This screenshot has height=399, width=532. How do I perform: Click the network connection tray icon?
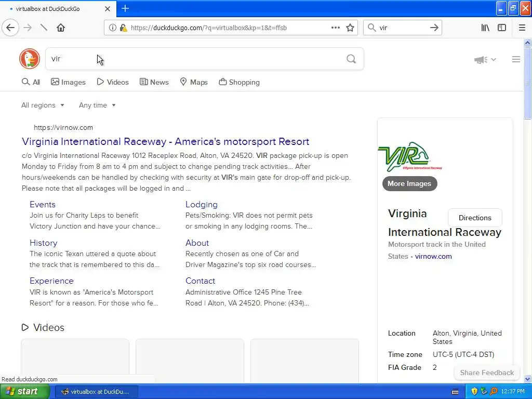[484, 392]
